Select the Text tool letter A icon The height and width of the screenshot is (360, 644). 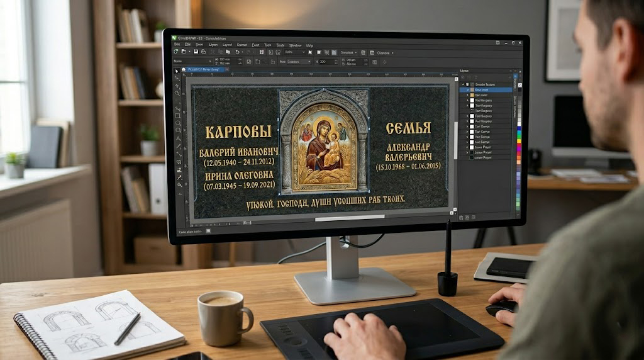(178, 138)
